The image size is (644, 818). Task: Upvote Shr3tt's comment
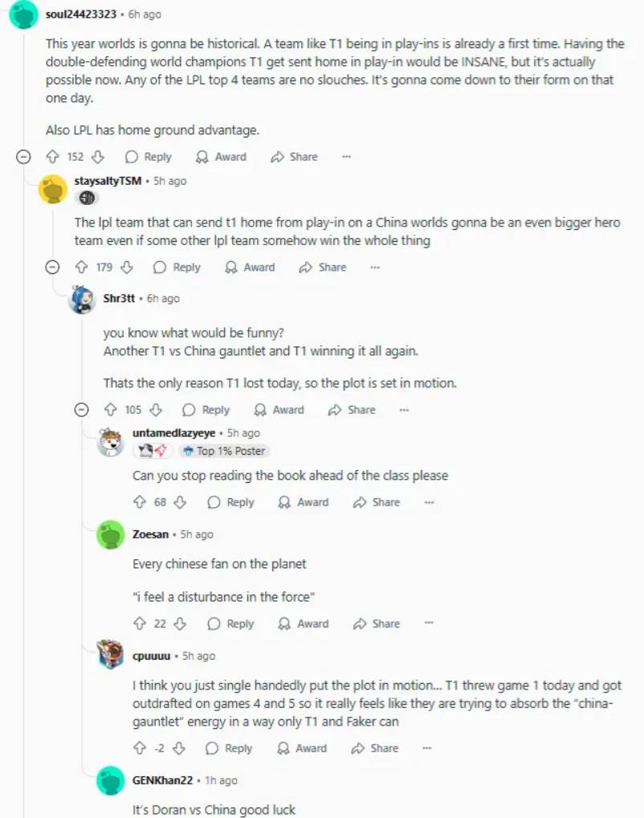(x=110, y=410)
